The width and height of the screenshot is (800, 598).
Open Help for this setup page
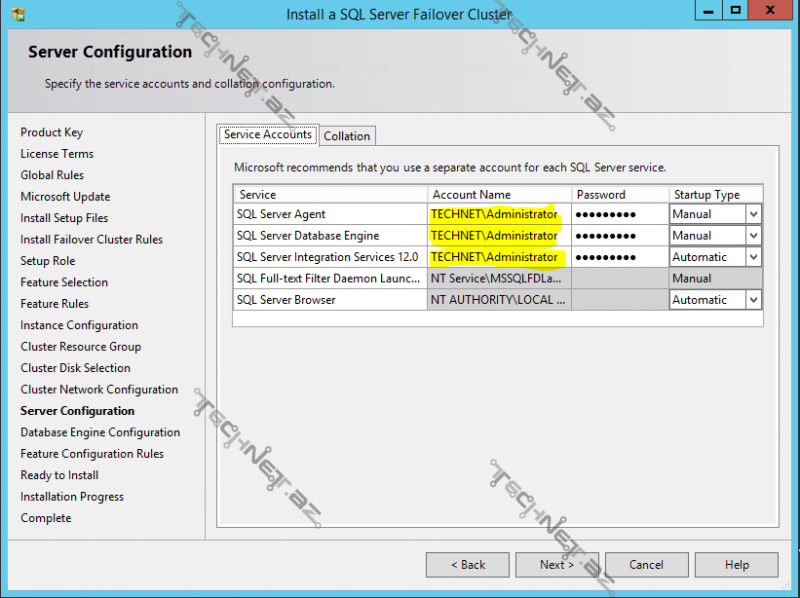[737, 565]
